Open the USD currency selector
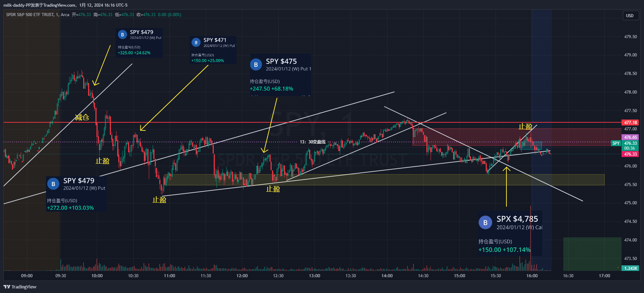Screen dimensions: 644x293 pos(630,16)
